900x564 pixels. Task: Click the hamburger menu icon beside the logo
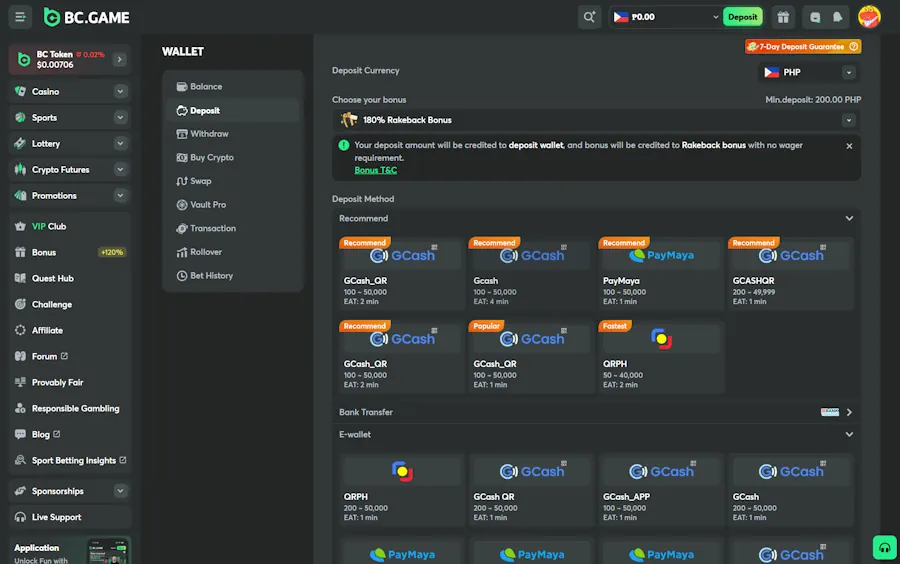tap(20, 17)
